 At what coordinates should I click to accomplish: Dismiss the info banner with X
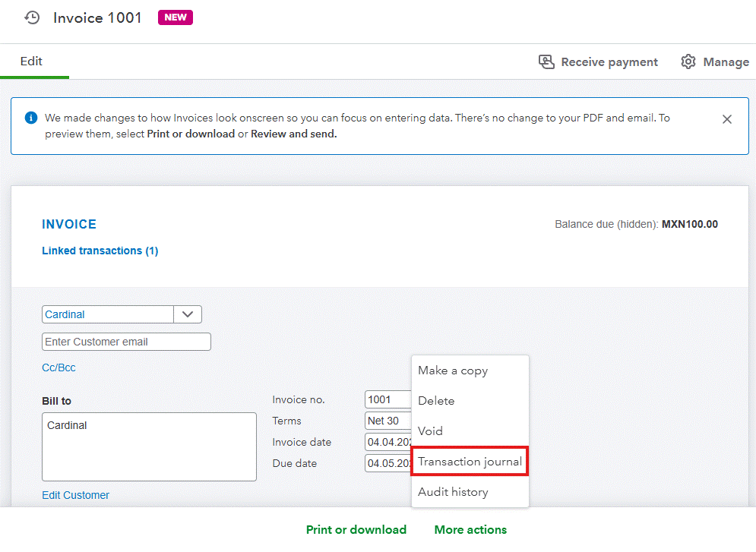point(727,119)
